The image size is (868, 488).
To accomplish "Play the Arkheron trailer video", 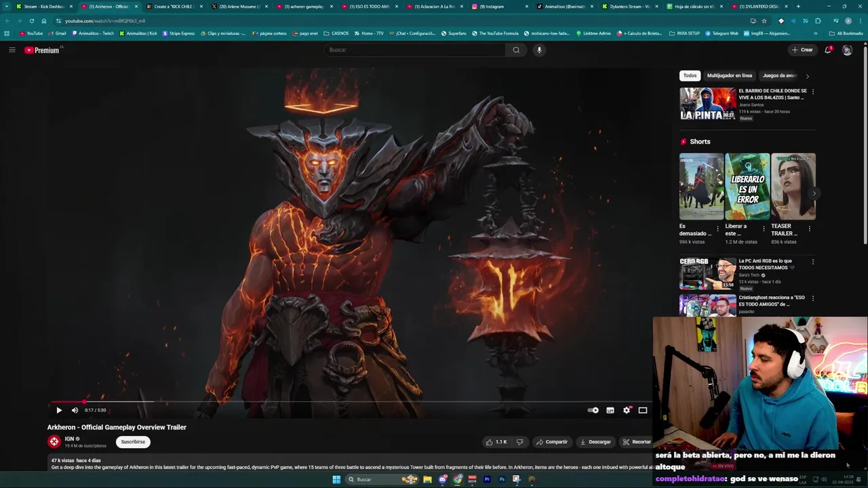I will [59, 410].
